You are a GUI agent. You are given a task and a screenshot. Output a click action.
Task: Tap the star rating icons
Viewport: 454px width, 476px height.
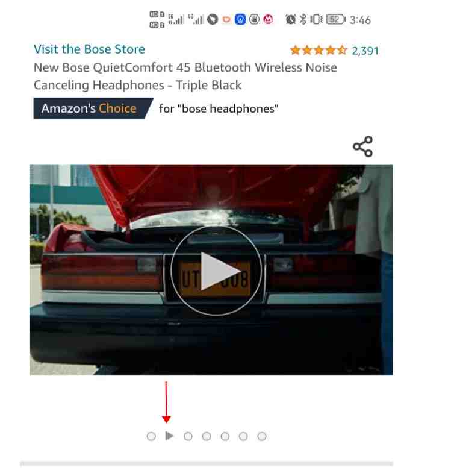(x=318, y=50)
